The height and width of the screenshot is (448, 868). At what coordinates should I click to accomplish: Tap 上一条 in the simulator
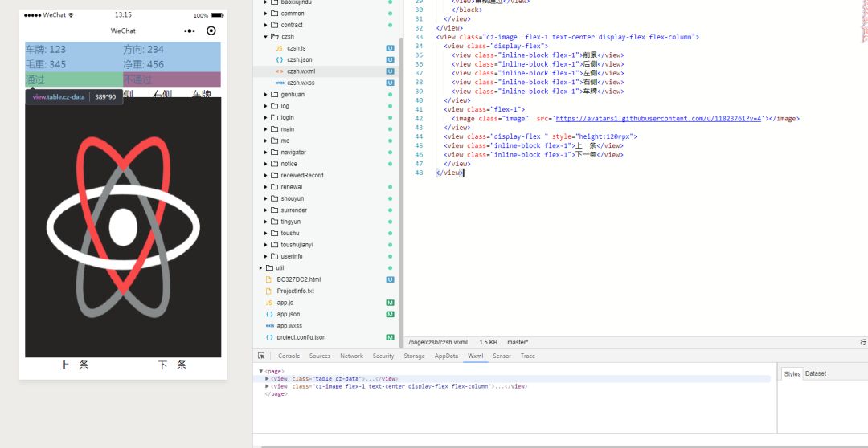coord(74,365)
